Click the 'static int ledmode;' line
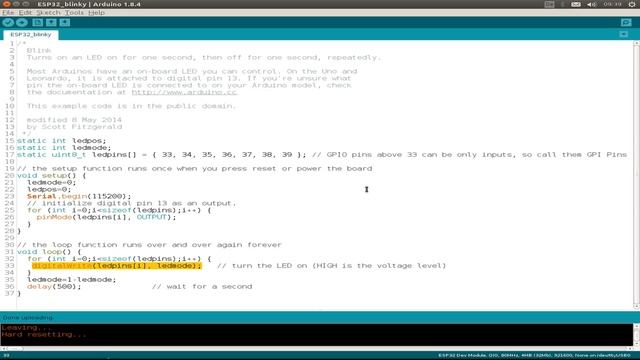The width and height of the screenshot is (640, 360). (64, 148)
